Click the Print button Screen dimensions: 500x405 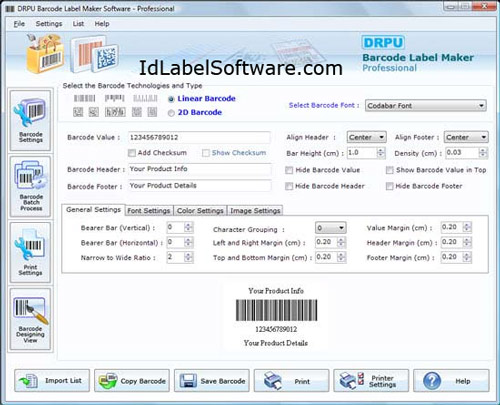291,380
